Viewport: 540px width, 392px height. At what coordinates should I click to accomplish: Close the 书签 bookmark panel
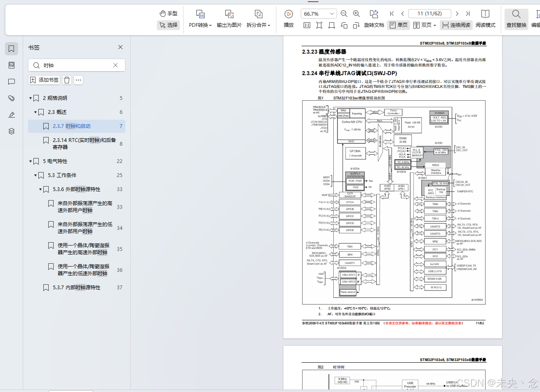point(120,47)
